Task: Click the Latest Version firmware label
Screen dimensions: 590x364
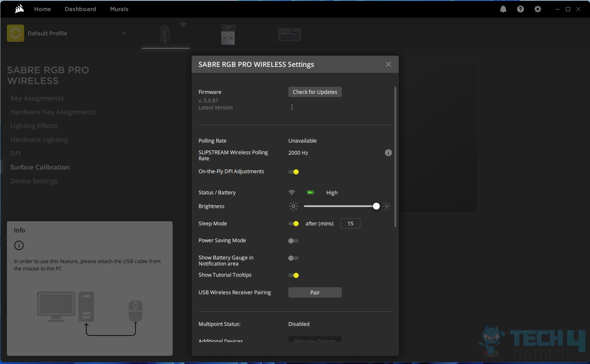Action: 216,108
